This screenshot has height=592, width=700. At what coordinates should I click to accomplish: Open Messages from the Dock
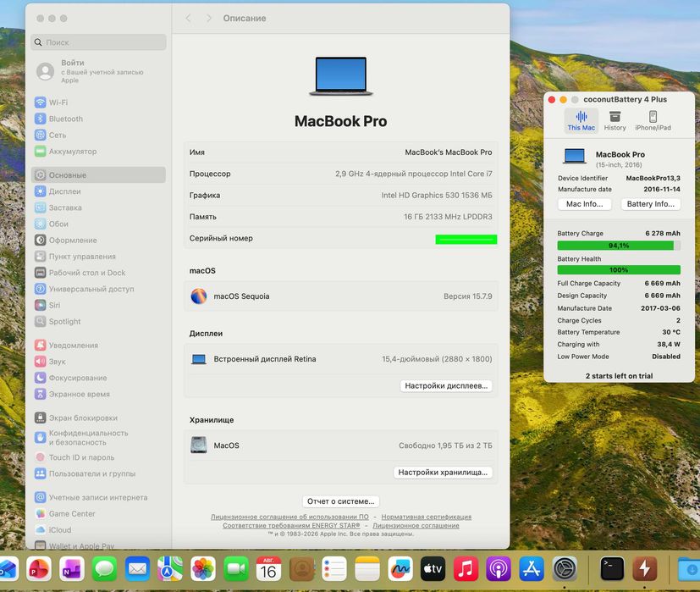[x=104, y=569]
